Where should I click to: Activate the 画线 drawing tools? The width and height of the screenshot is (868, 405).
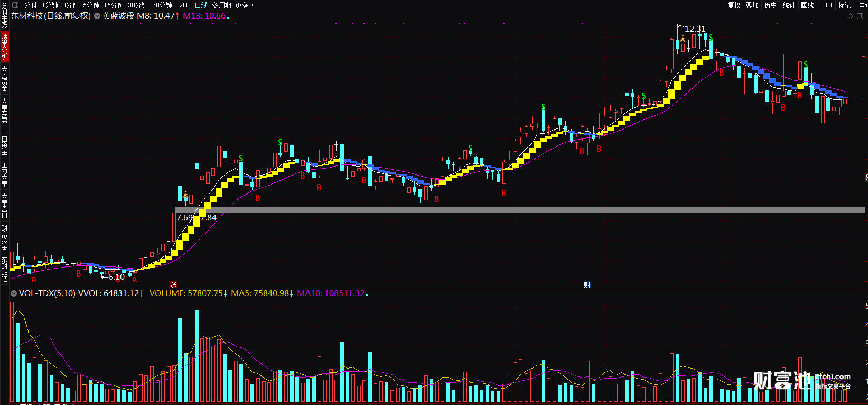[x=807, y=5]
